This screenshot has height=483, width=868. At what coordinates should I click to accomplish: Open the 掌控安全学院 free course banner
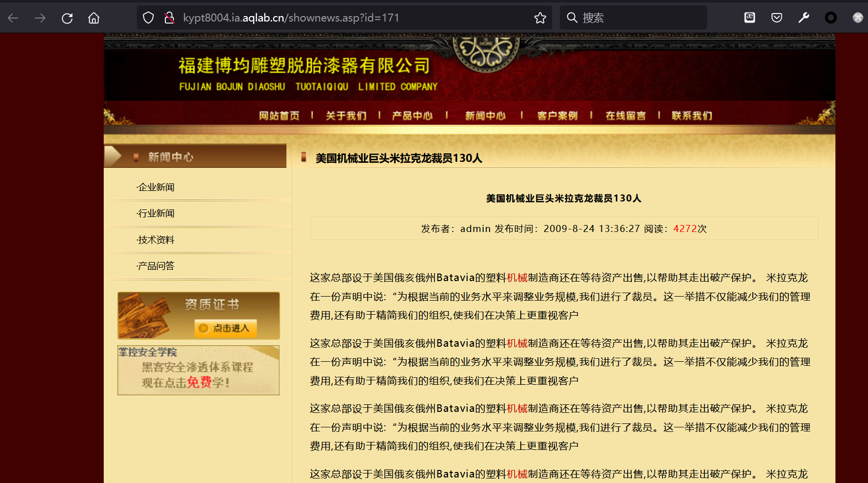point(198,370)
